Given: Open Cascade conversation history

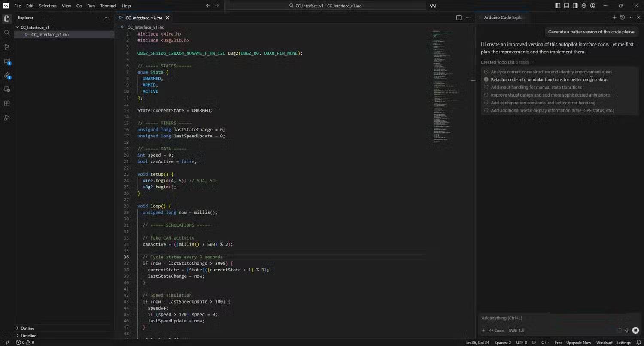Looking at the screenshot, I should click(622, 18).
